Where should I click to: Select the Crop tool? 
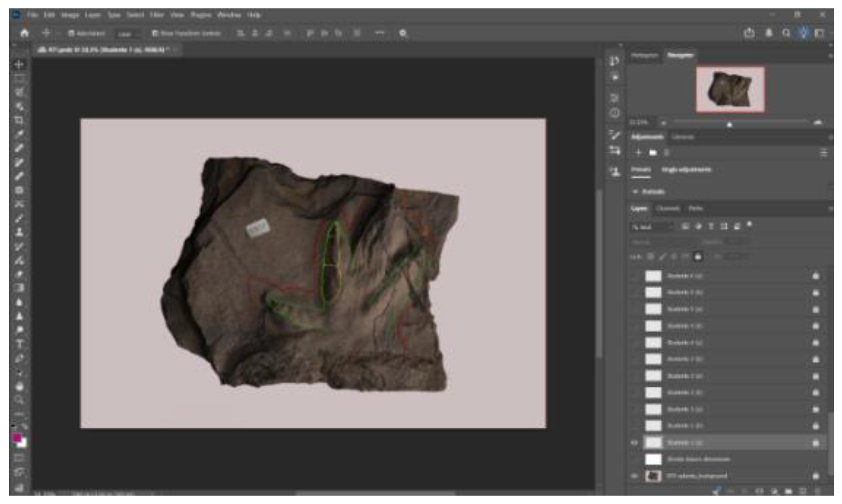(x=19, y=120)
